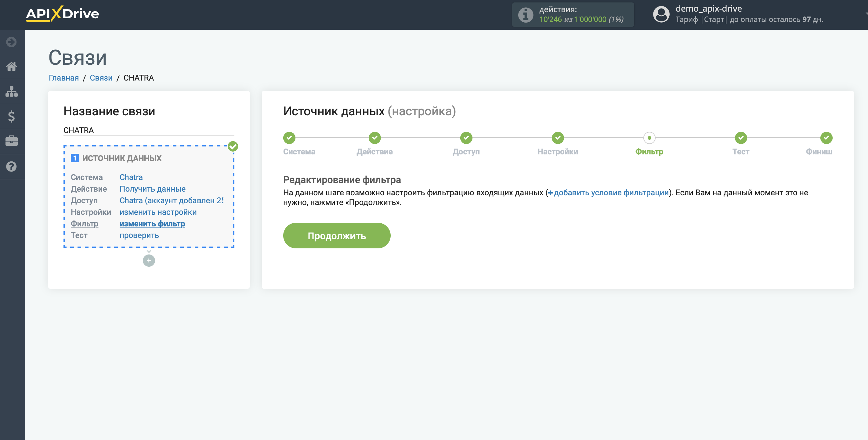Click Редактирование фильтра heading

coord(342,180)
